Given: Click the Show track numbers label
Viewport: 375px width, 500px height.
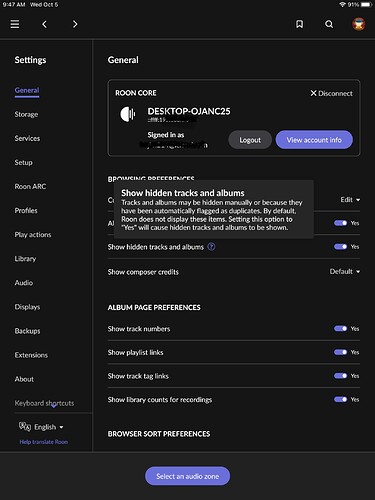Looking at the screenshot, I should coord(139,329).
